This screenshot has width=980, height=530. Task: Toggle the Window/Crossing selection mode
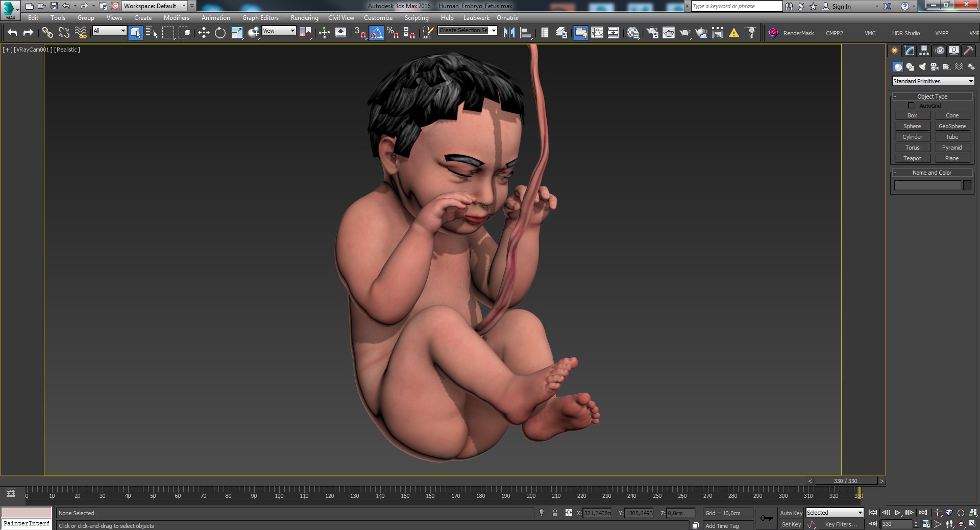(185, 33)
